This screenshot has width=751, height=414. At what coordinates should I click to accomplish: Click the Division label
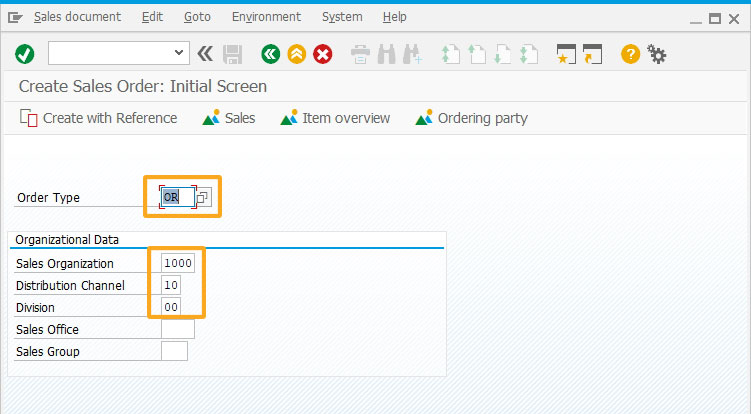coord(35,308)
